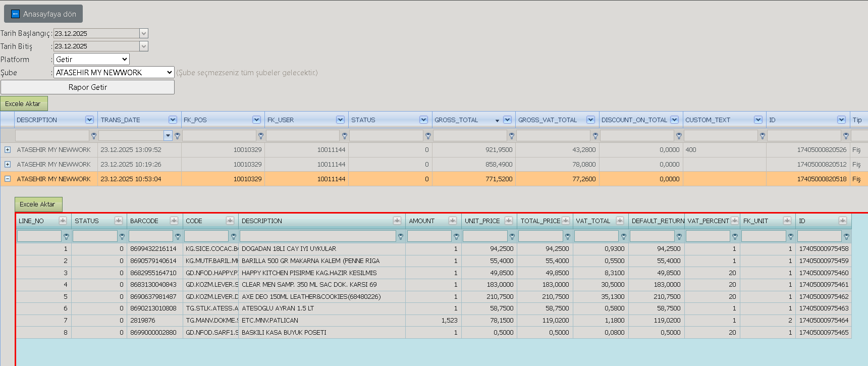Click the upper Excele Aktar button

[24, 103]
